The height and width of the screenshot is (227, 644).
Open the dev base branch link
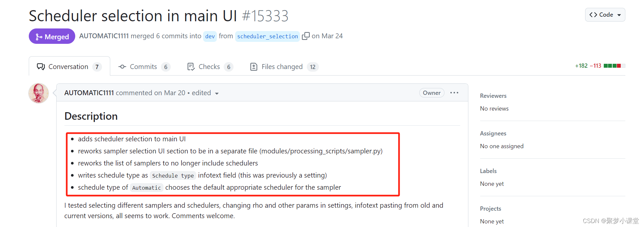[x=210, y=36]
